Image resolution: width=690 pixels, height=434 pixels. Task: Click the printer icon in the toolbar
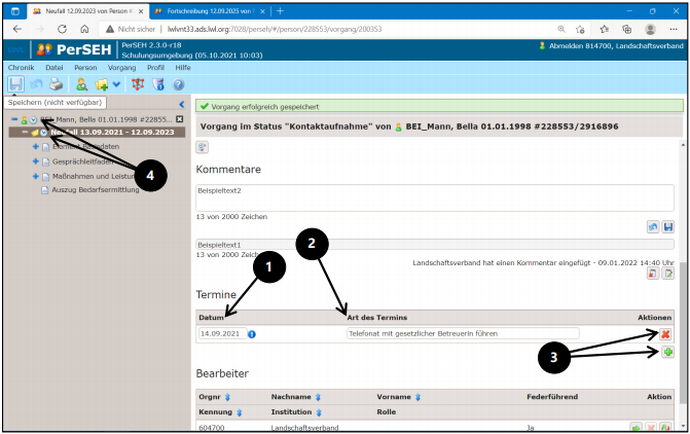coord(56,84)
